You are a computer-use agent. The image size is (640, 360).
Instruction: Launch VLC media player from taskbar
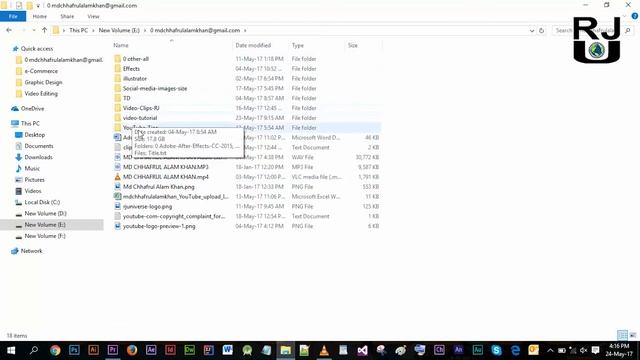click(x=324, y=350)
